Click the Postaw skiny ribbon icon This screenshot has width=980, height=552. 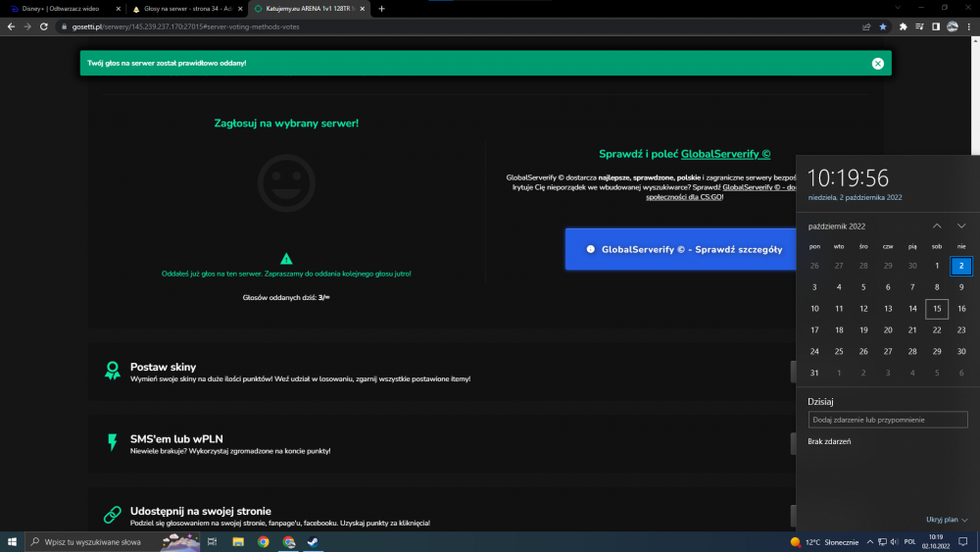pyautogui.click(x=113, y=370)
